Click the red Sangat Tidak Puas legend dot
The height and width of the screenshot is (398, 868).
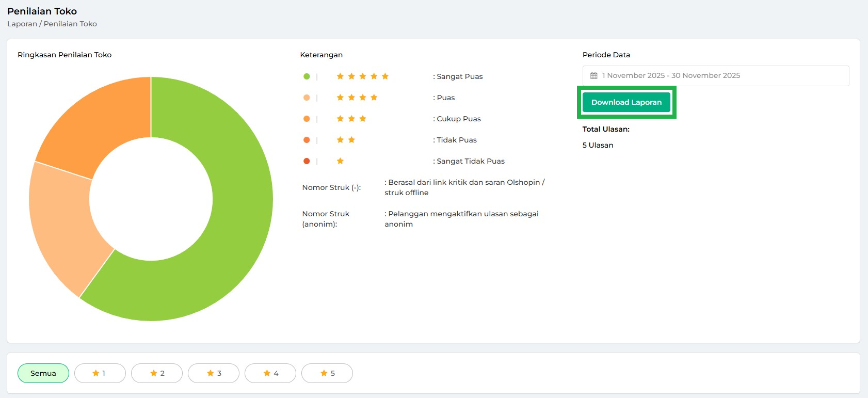pos(307,161)
